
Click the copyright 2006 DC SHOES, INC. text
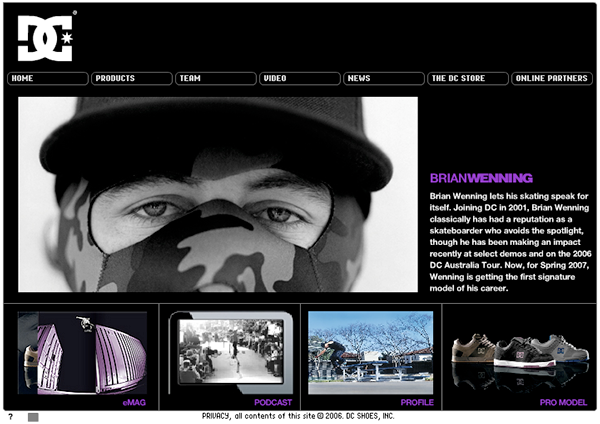pos(356,416)
